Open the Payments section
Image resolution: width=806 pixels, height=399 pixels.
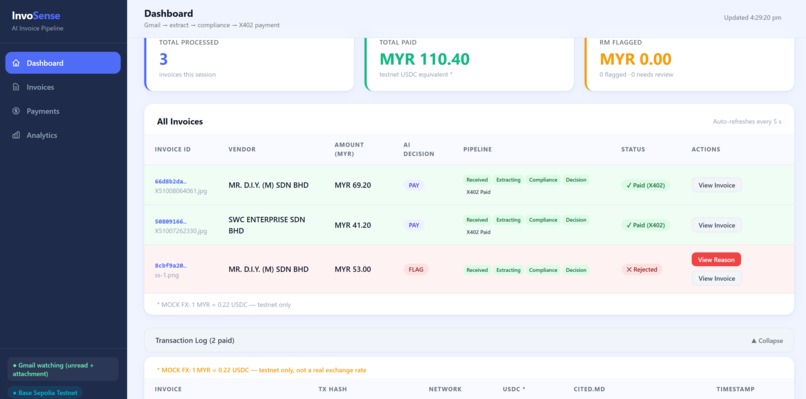(63, 111)
